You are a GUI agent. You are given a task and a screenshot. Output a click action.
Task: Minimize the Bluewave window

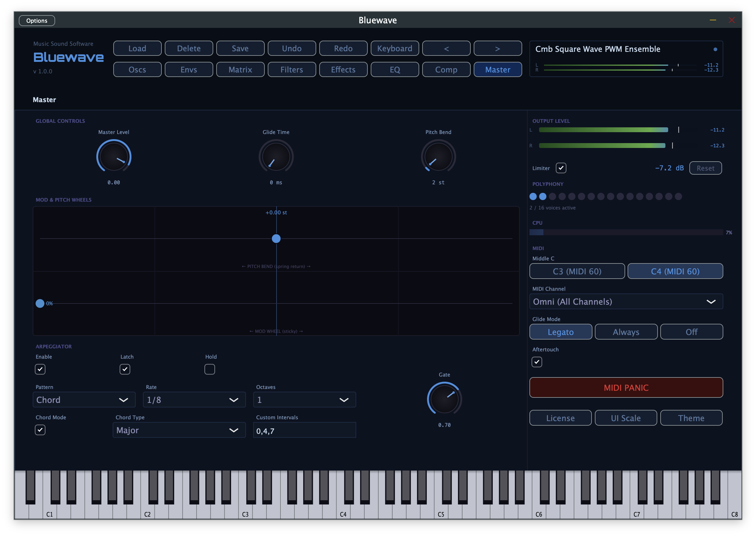[712, 20]
